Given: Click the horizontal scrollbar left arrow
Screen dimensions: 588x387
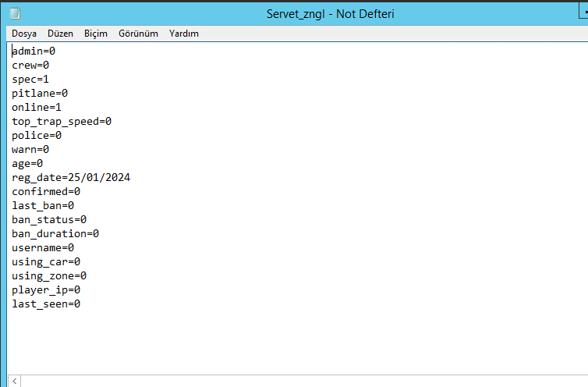Looking at the screenshot, I should pos(14,381).
